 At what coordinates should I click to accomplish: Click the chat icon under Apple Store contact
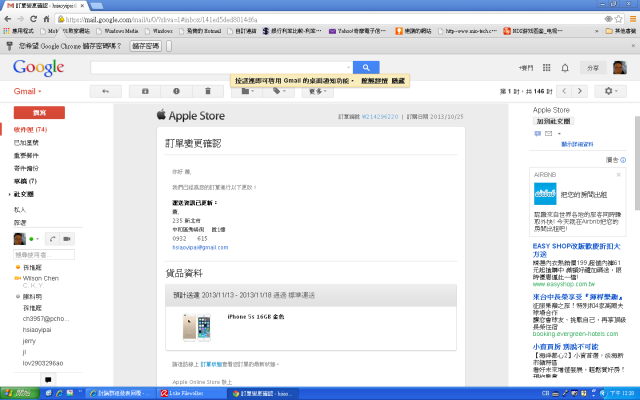coord(538,133)
